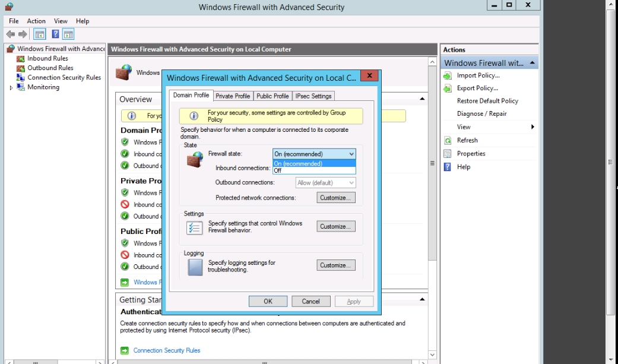Click the blue Help toolbar icon
The width and height of the screenshot is (618, 364).
56,34
